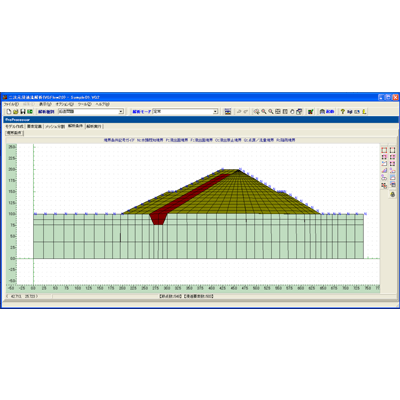Click the new file icon in toolbar
400x400 pixels.
(x=9, y=112)
